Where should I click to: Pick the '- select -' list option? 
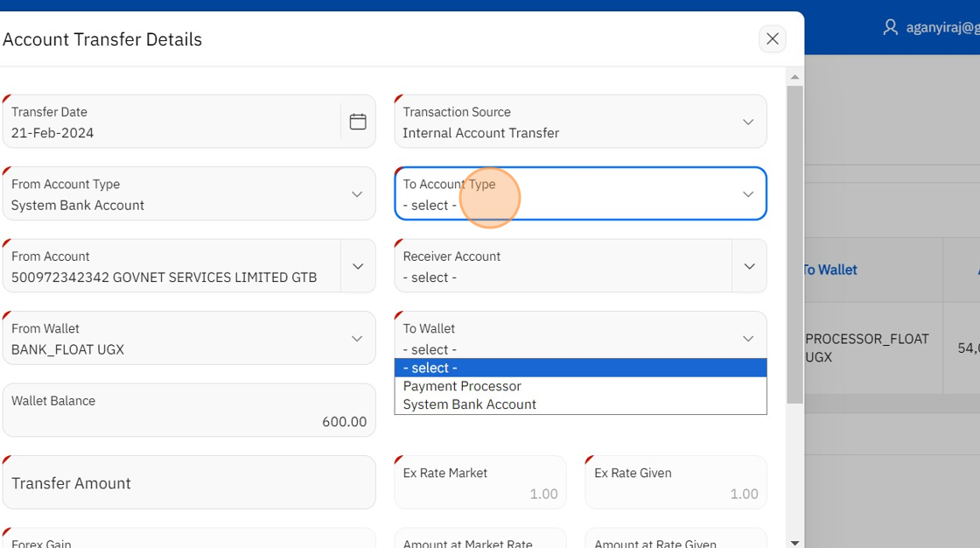pyautogui.click(x=430, y=368)
